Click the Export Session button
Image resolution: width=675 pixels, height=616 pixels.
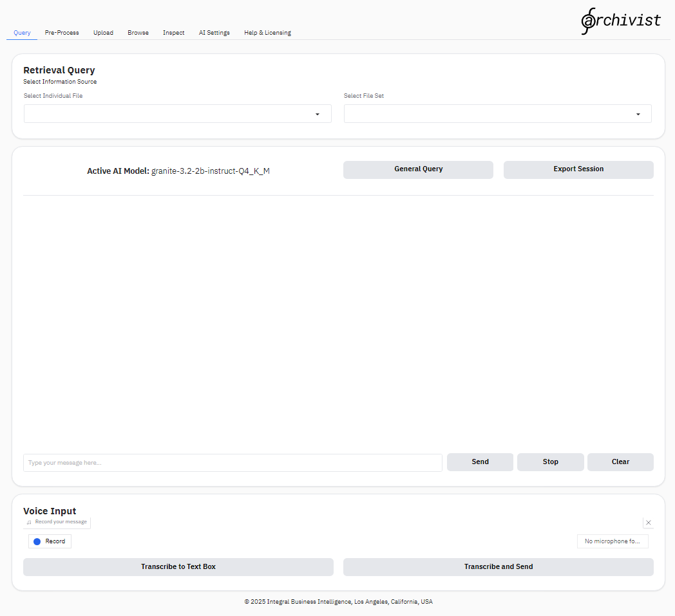pyautogui.click(x=578, y=169)
